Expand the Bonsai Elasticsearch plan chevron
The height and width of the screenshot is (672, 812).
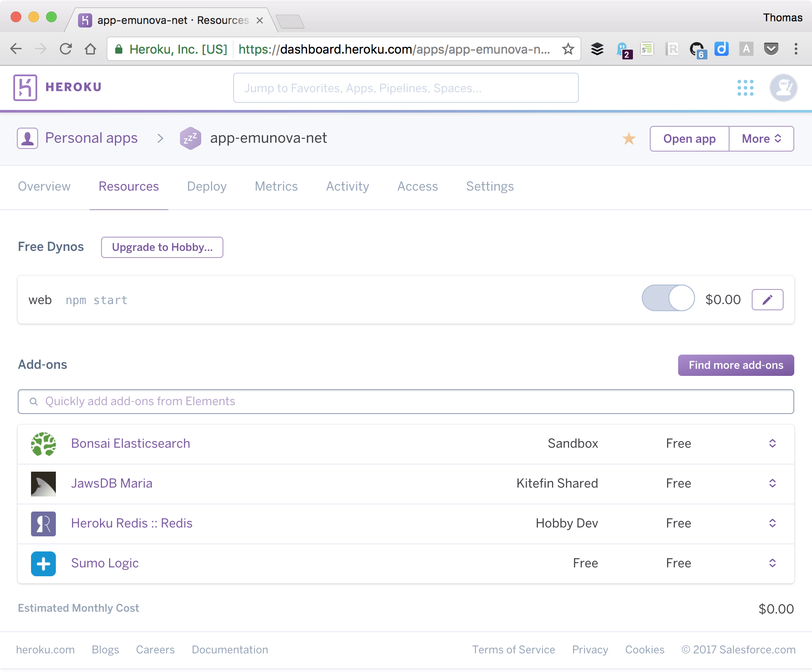click(772, 443)
